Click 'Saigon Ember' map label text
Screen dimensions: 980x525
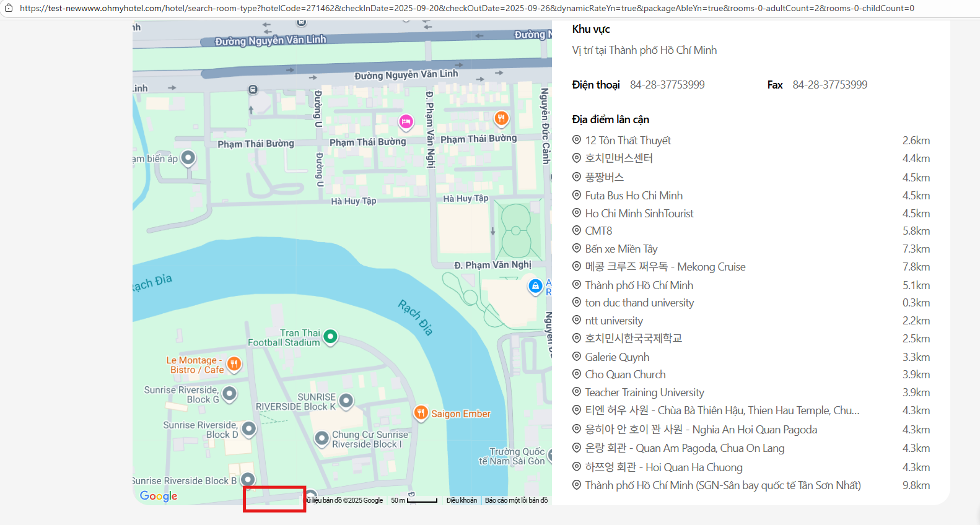(461, 414)
